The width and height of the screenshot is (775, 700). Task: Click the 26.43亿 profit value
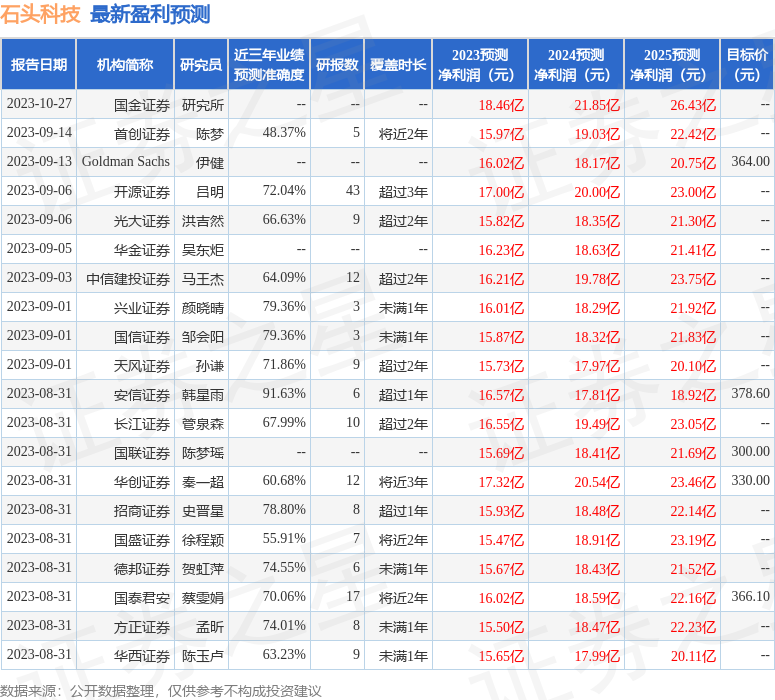[x=693, y=105]
